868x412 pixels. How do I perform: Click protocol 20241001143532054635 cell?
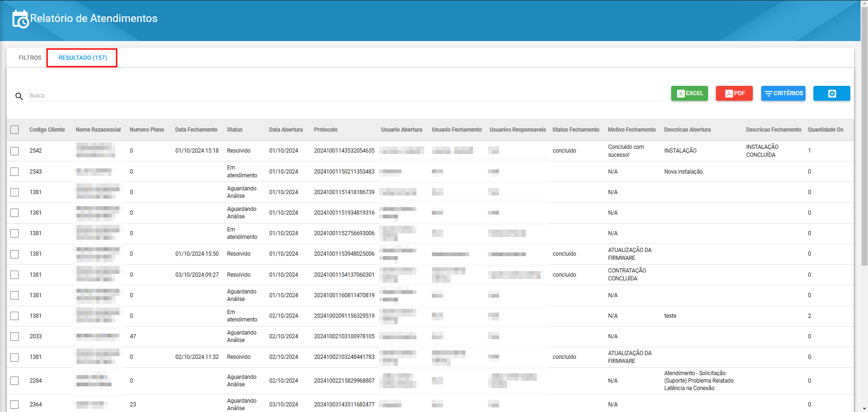[344, 151]
